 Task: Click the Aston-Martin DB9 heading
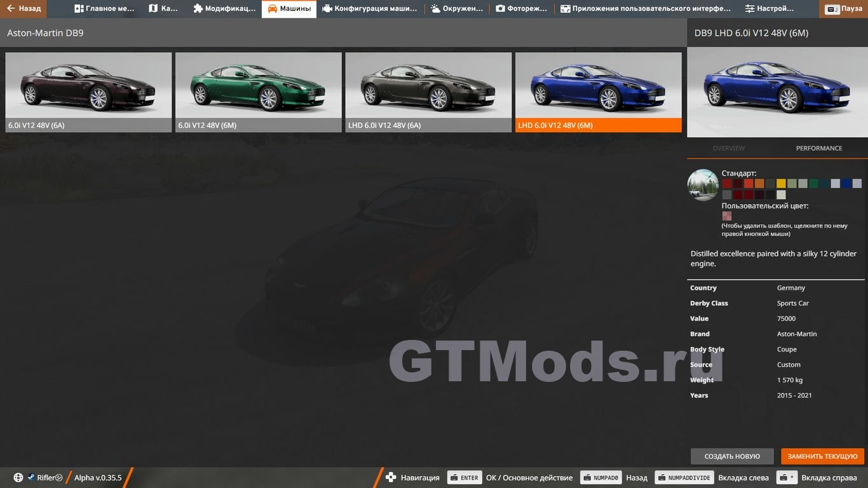coord(45,33)
